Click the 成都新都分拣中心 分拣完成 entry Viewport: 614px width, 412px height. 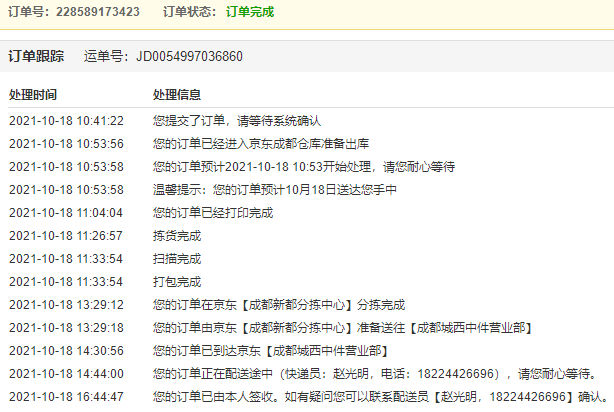point(279,305)
